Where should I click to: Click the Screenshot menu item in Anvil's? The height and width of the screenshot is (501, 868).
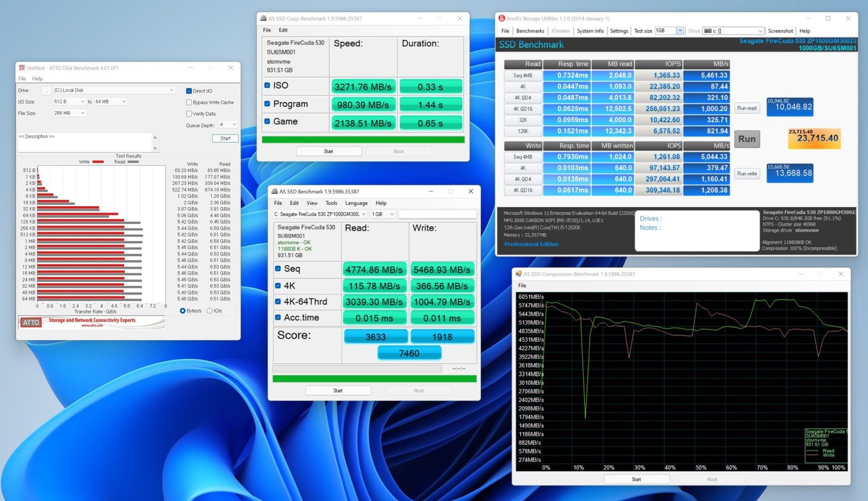coord(781,31)
